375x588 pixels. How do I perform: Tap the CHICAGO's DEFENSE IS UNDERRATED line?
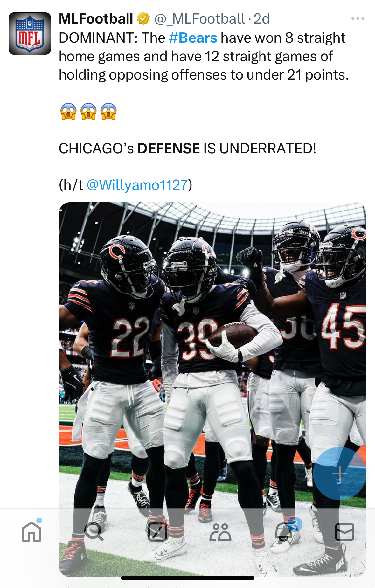click(187, 149)
